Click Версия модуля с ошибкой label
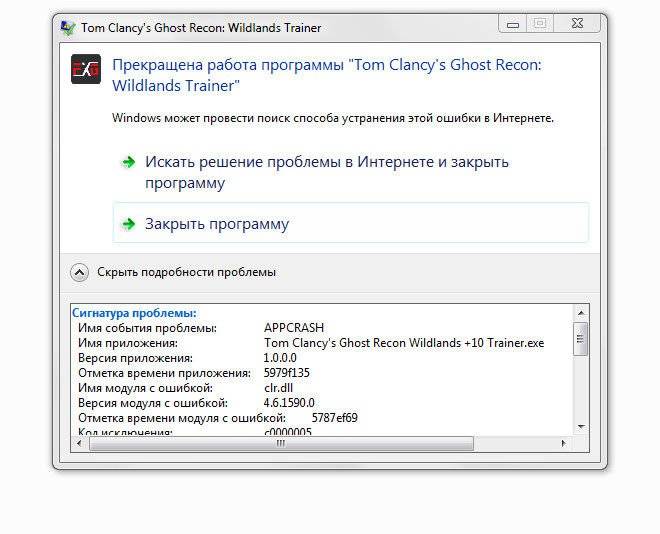The height and width of the screenshot is (534, 660). [x=153, y=404]
